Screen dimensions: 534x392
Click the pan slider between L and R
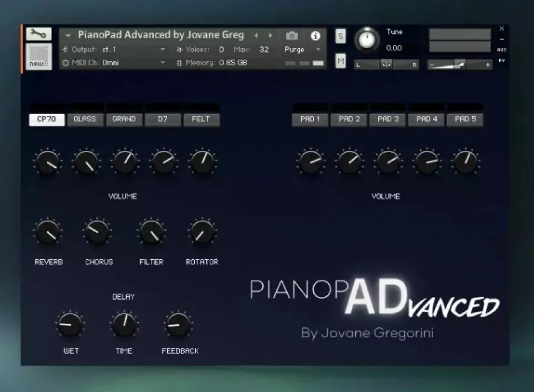pyautogui.click(x=387, y=64)
